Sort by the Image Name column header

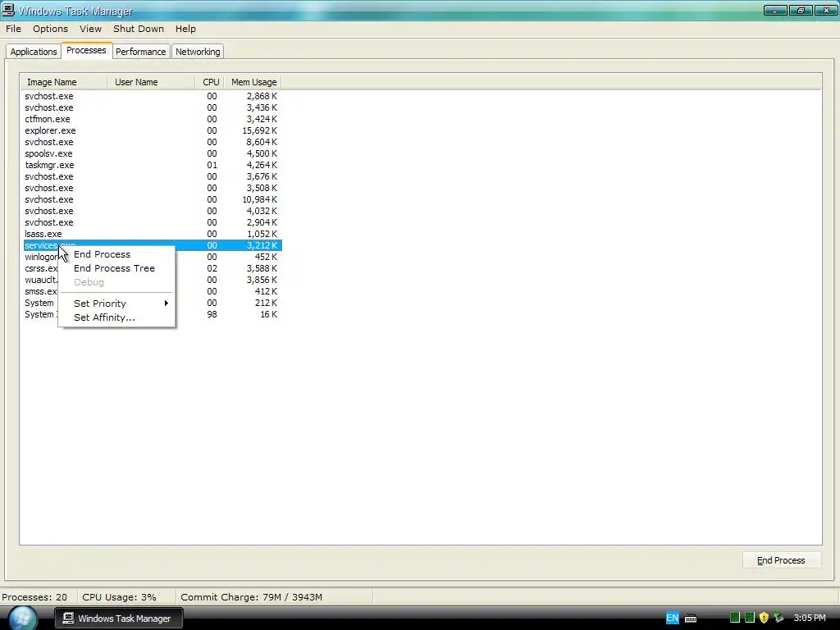click(x=64, y=82)
